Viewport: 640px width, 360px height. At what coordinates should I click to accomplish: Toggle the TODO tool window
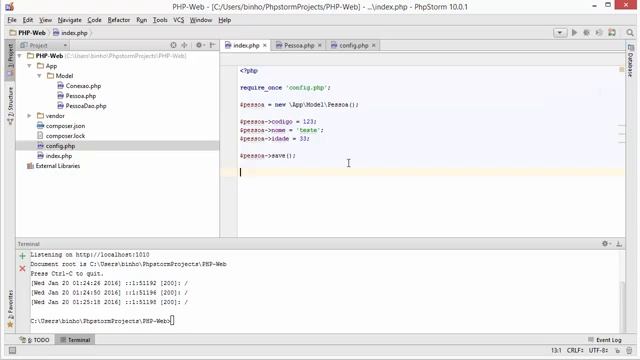pos(35,340)
